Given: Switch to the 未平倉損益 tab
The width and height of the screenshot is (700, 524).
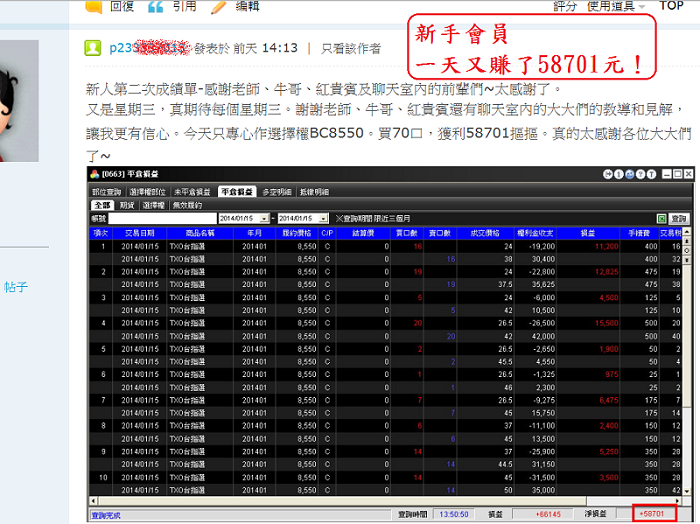Looking at the screenshot, I should (x=192, y=192).
